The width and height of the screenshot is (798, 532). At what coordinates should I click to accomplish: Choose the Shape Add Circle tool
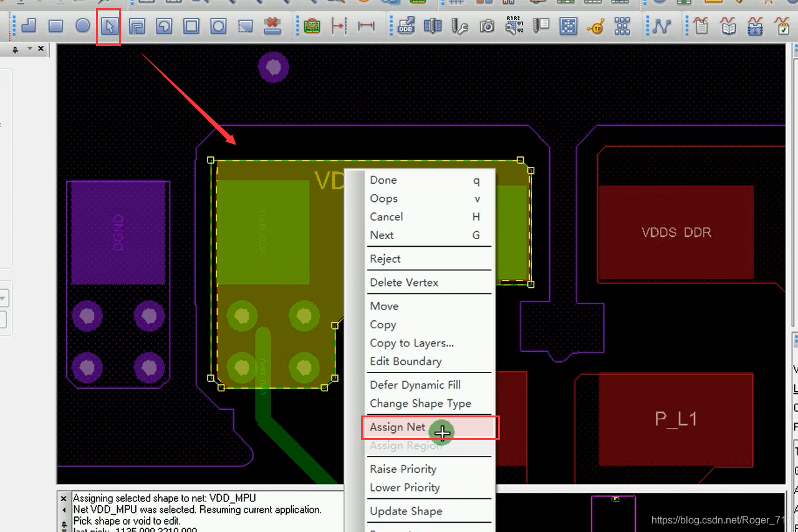(82, 26)
